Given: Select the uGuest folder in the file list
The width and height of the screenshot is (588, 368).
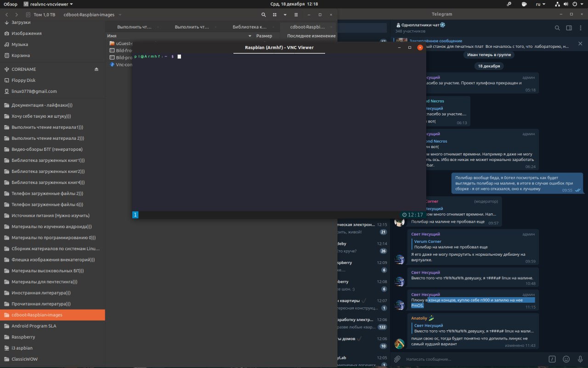Looking at the screenshot, I should pos(121,43).
